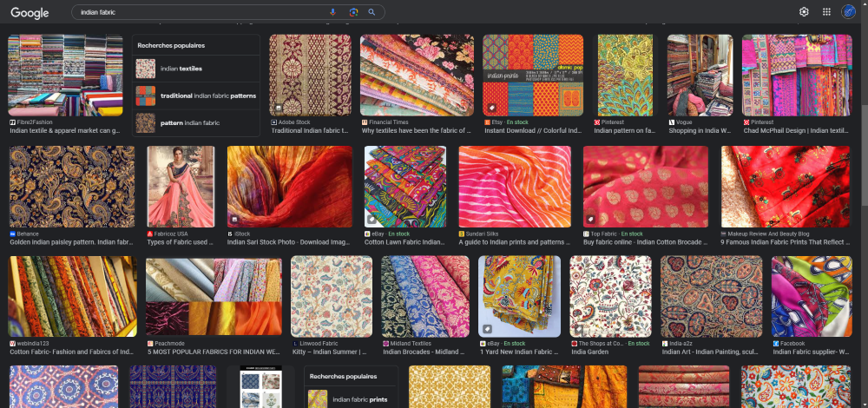Open 'A guide to Indian prints and patterns' link

click(x=514, y=242)
